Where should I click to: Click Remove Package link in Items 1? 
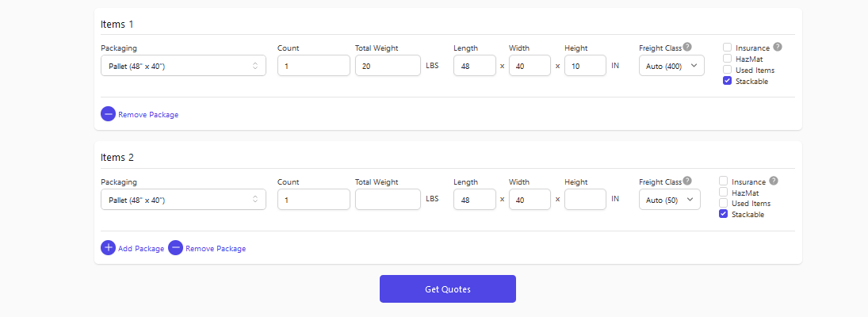click(x=148, y=115)
